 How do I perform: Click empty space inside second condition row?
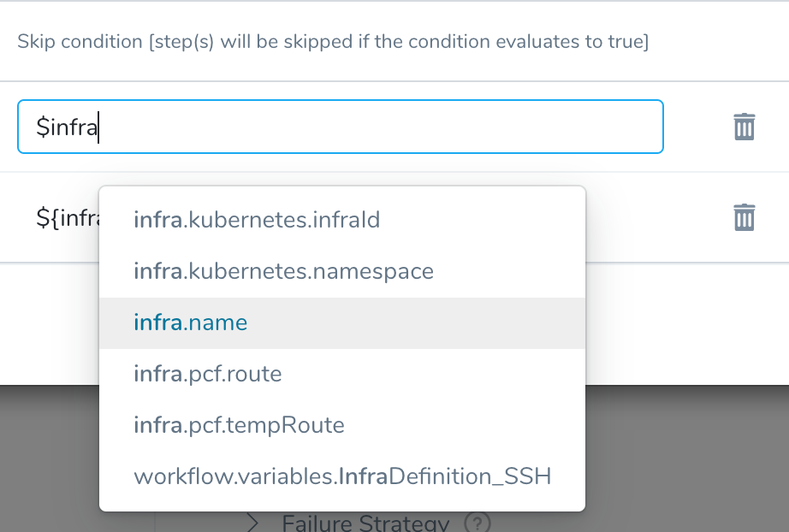point(659,217)
